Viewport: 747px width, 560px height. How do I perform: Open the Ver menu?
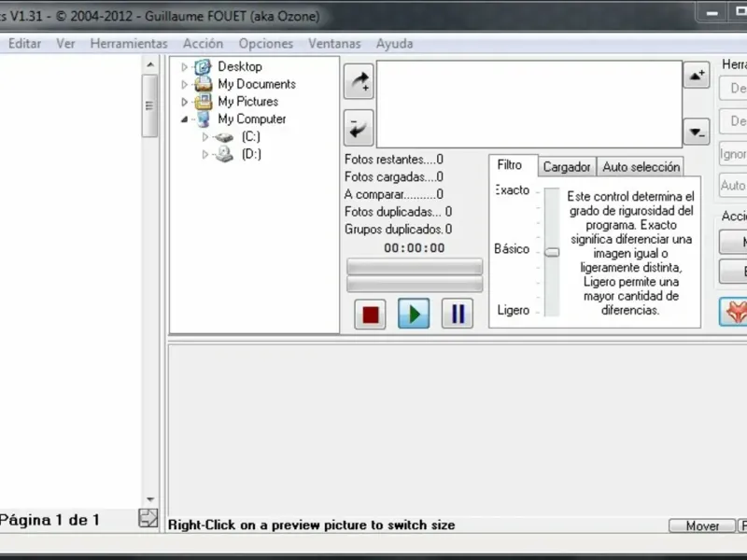click(65, 44)
